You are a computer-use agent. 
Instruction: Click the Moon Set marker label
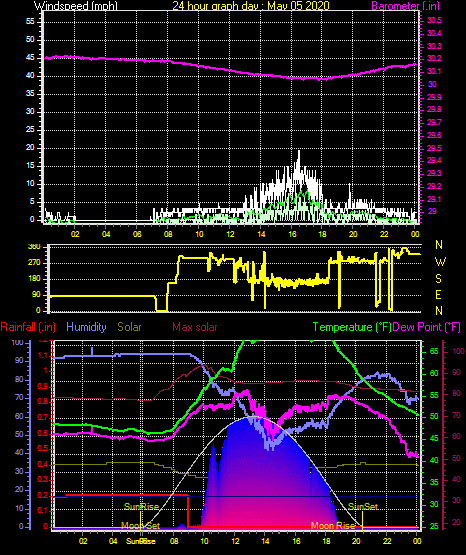click(x=140, y=526)
